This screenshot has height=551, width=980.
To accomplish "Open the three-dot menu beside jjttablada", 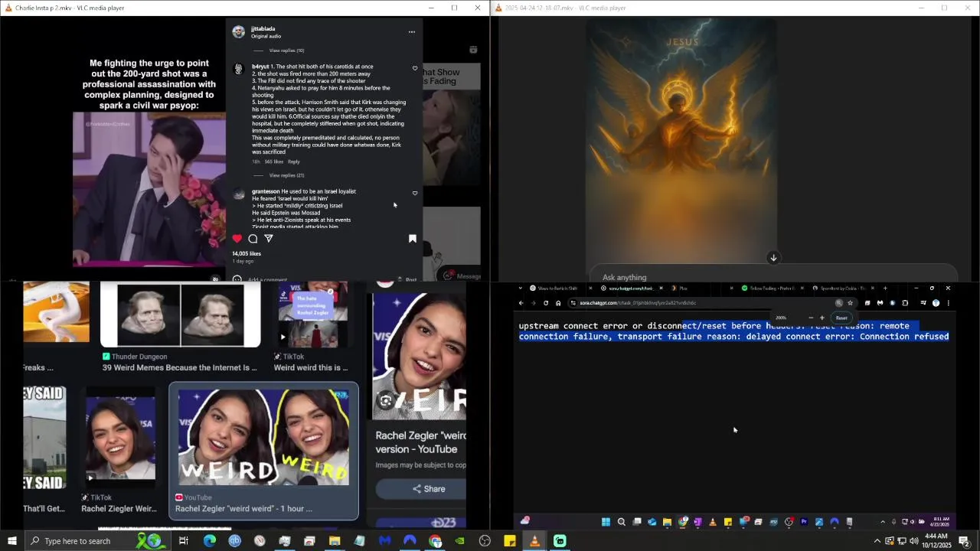I will point(412,32).
